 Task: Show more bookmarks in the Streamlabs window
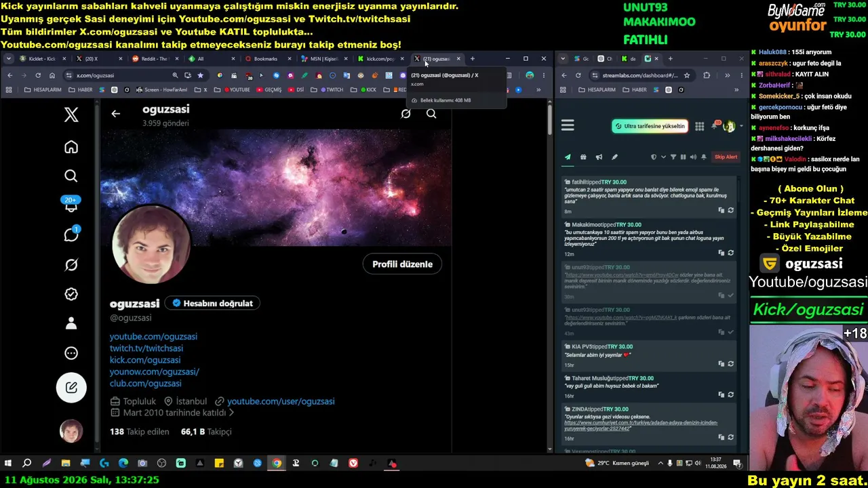coord(736,89)
